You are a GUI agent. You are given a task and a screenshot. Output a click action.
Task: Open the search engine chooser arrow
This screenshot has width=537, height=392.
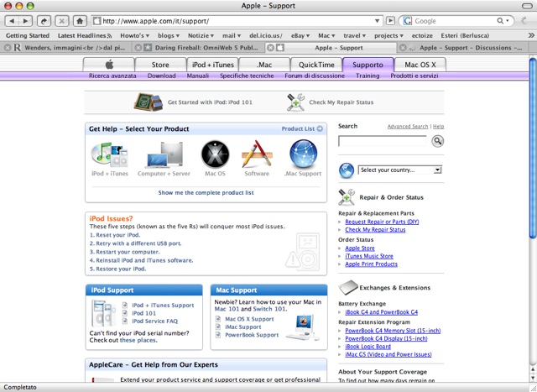pyautogui.click(x=508, y=21)
